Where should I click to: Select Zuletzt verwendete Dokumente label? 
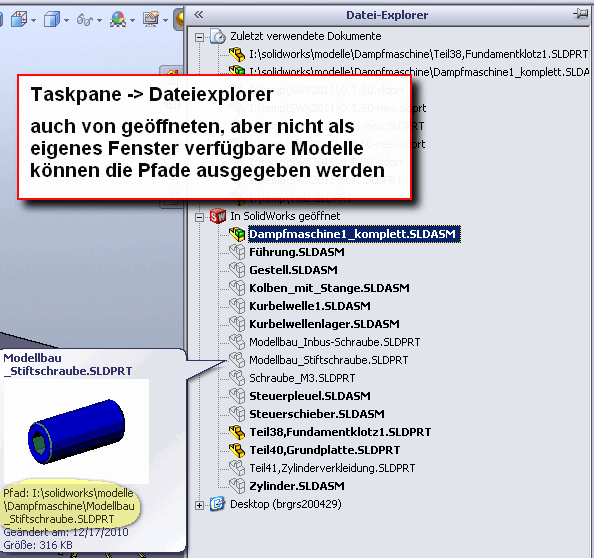[306, 36]
